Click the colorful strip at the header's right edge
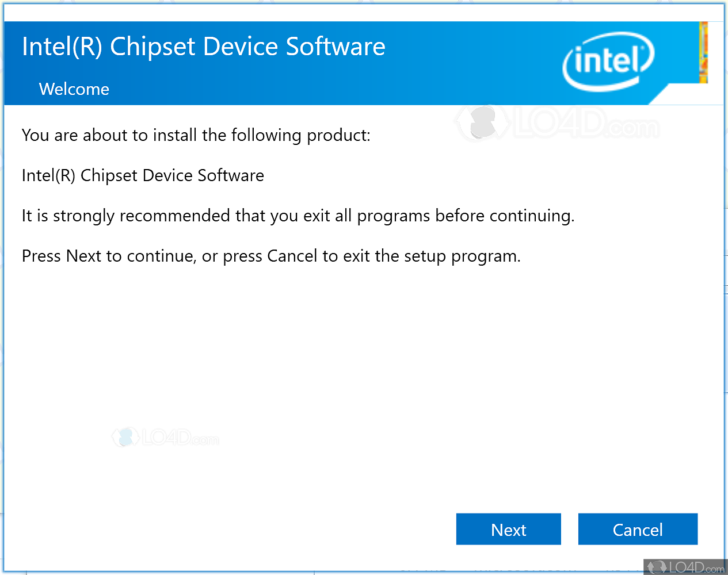 pyautogui.click(x=703, y=53)
